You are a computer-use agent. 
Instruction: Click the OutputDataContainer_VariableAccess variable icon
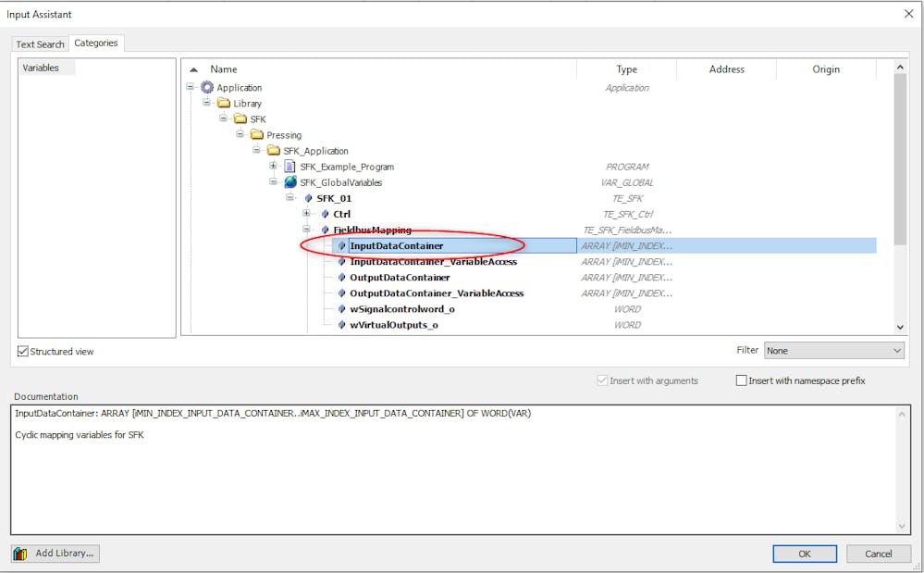tap(342, 293)
